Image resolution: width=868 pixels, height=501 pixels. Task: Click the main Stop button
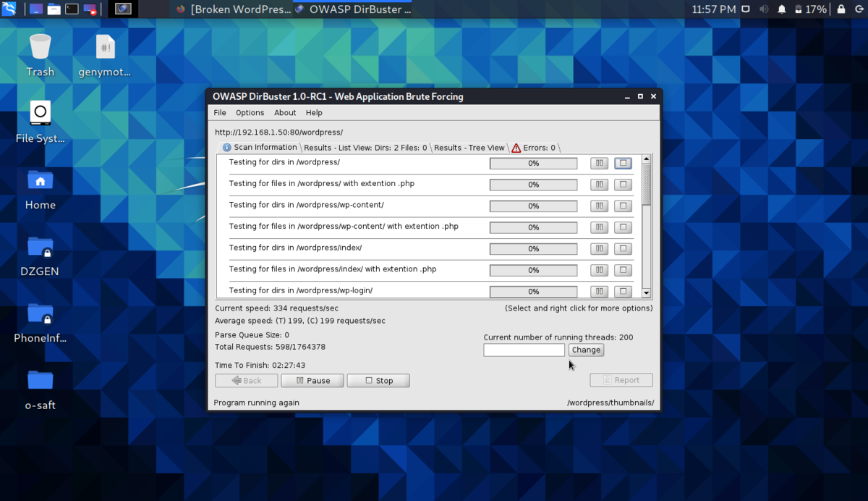pyautogui.click(x=378, y=381)
